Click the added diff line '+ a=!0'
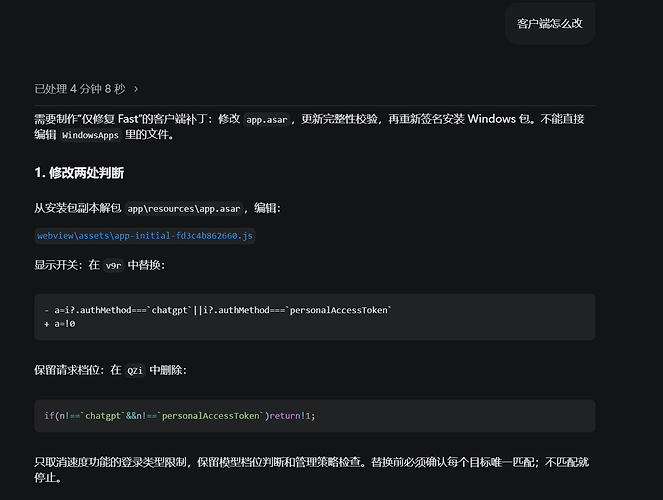The height and width of the screenshot is (500, 663). (60, 324)
